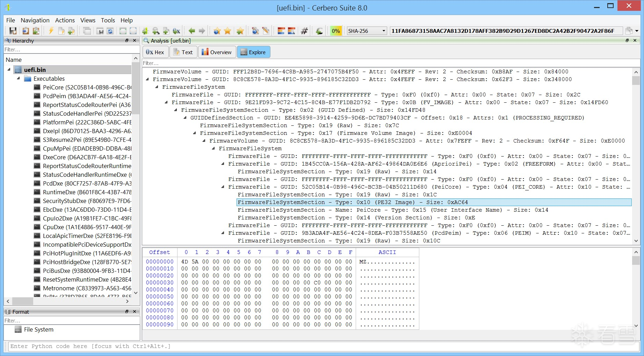The image size is (644, 356).
Task: Switch to the Explore view
Action: [x=253, y=52]
